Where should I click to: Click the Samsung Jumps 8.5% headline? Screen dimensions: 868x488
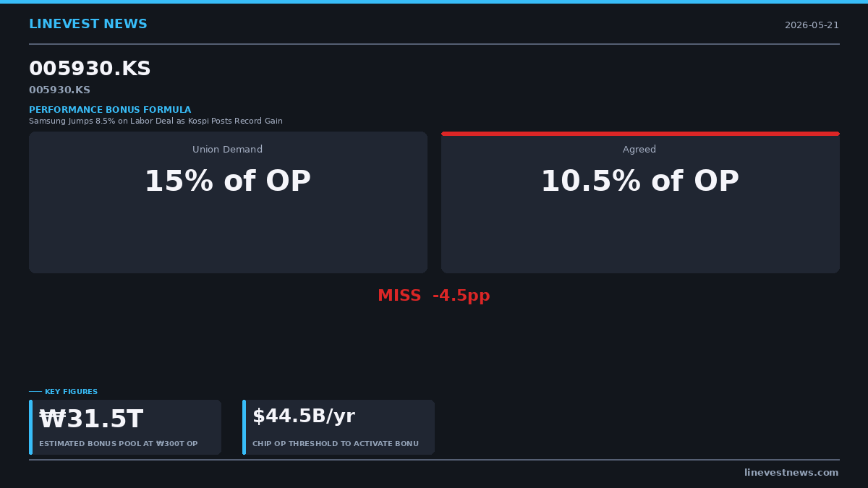click(156, 121)
